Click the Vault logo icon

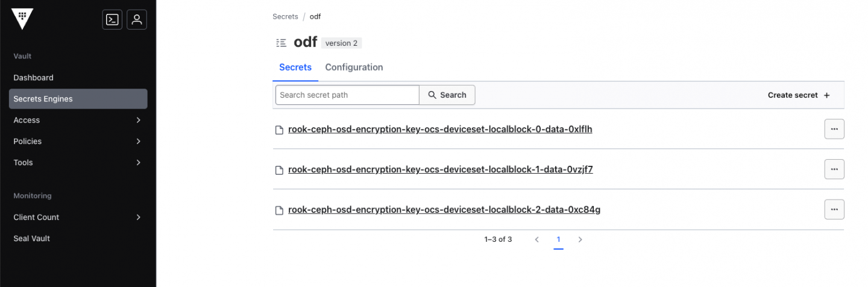click(x=22, y=19)
